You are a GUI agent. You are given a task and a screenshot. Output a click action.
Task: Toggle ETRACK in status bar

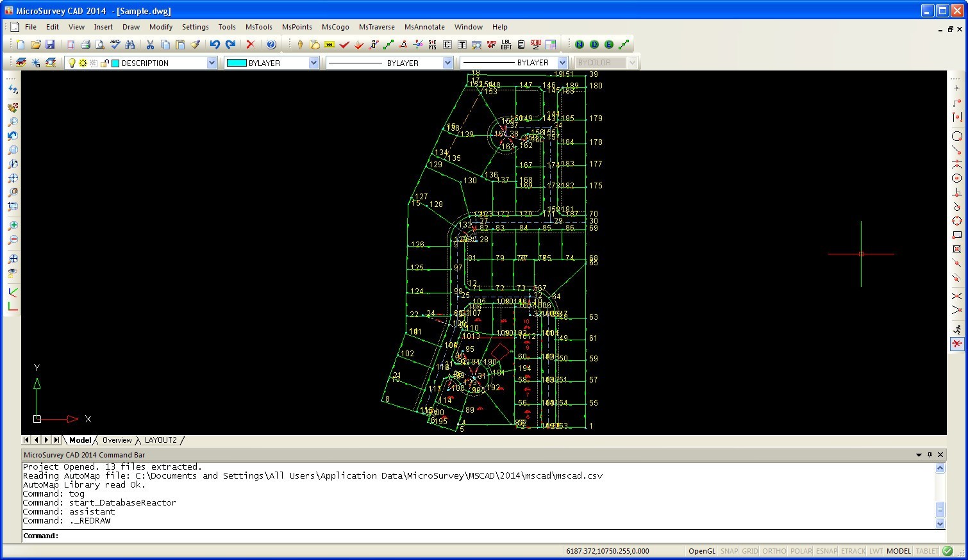point(853,551)
